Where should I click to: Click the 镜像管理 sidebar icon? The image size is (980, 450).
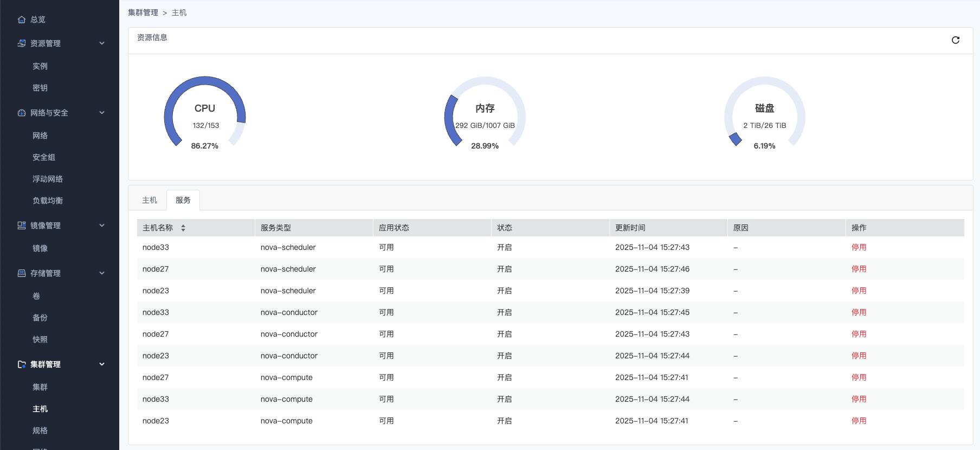[x=22, y=226]
